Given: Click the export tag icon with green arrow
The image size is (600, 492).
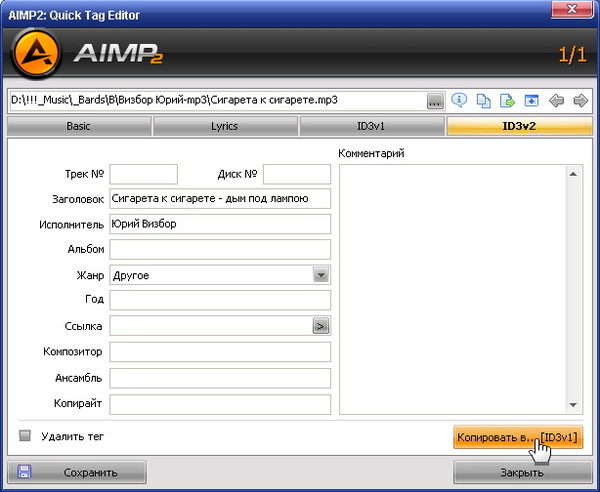Looking at the screenshot, I should (x=507, y=101).
